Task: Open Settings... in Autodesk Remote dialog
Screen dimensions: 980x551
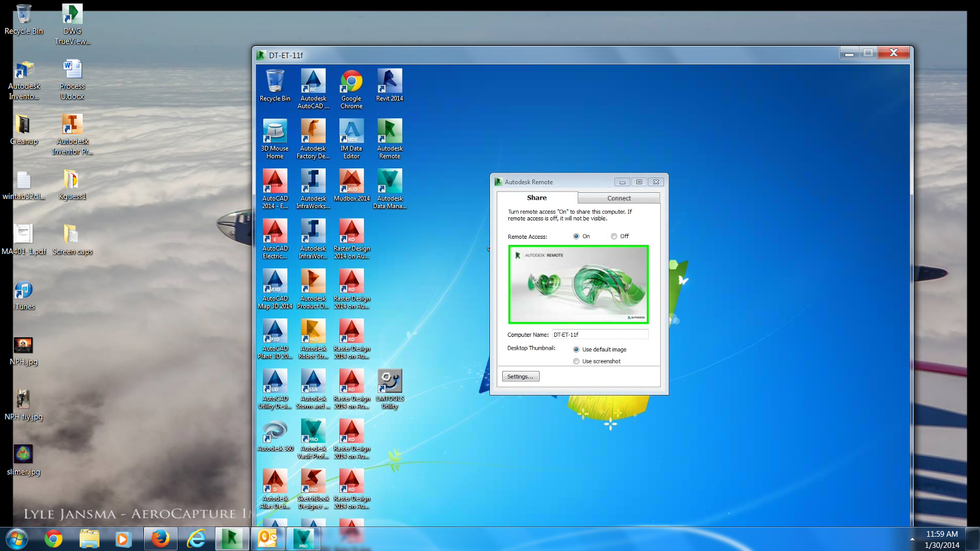Action: click(x=521, y=377)
